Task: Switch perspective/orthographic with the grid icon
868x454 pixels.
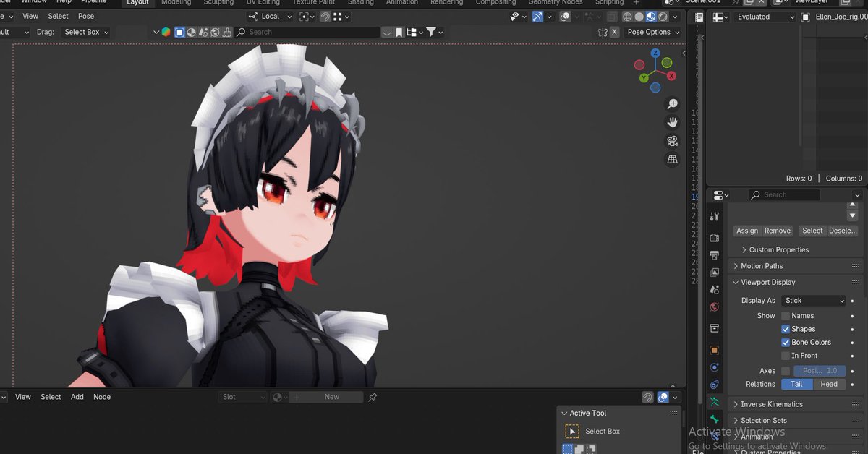Action: tap(672, 160)
